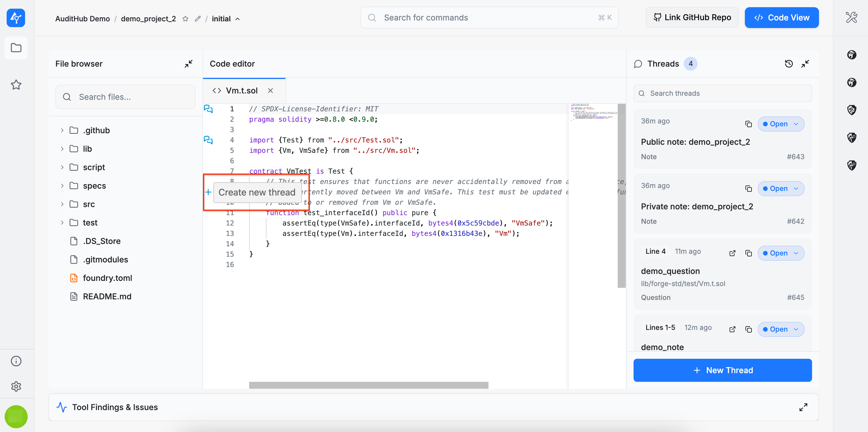Open the tools wrench icon top right
This screenshot has height=432, width=868.
[851, 18]
